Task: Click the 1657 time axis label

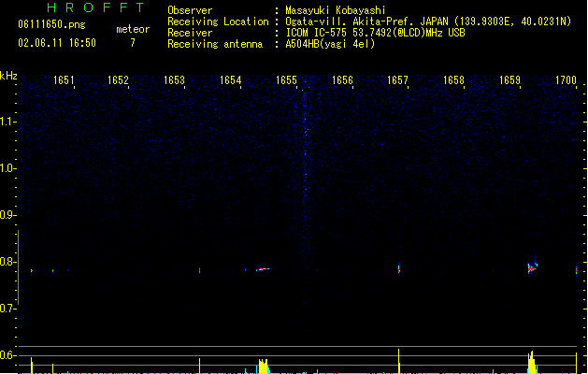Action: (x=397, y=80)
